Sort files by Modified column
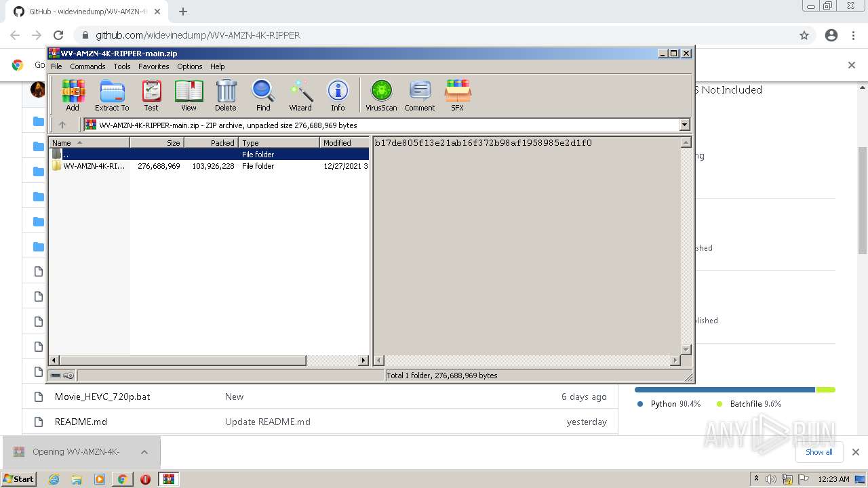868x488 pixels. 344,142
